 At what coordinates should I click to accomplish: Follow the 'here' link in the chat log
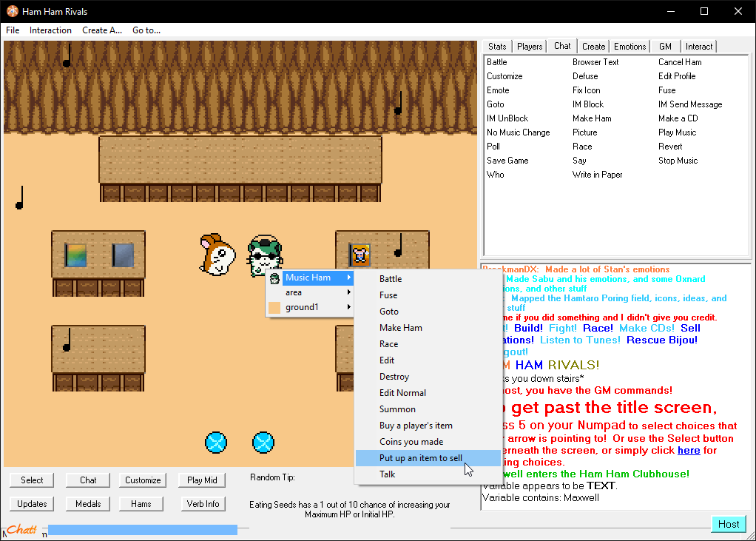(689, 451)
